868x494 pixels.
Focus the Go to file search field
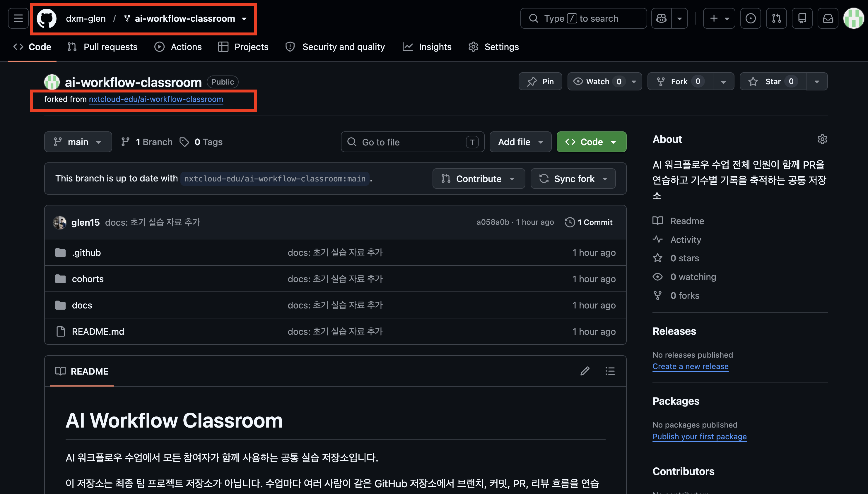click(x=412, y=142)
